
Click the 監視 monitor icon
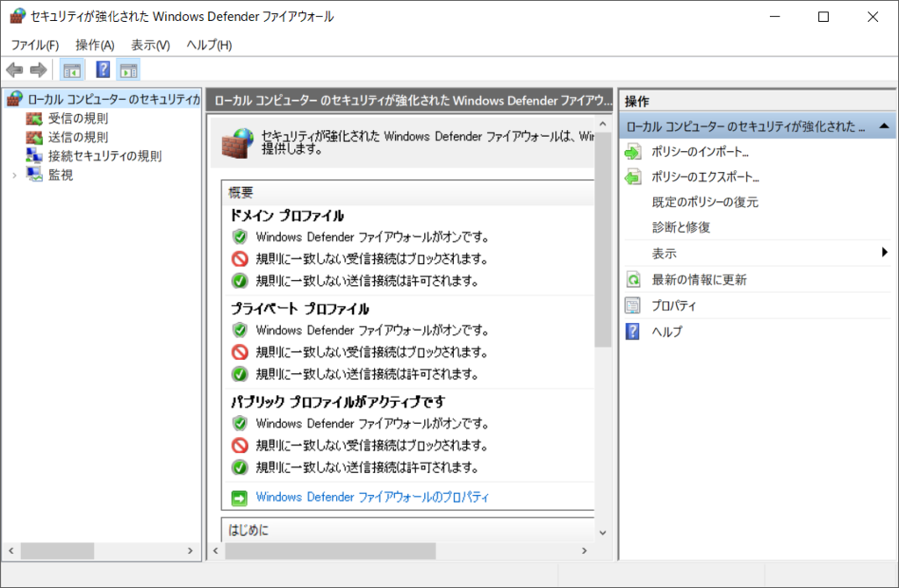[34, 175]
